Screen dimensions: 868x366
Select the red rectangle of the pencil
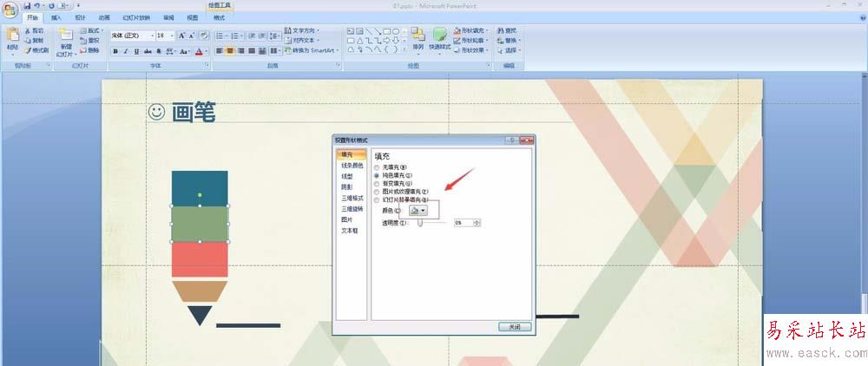pyautogui.click(x=200, y=260)
